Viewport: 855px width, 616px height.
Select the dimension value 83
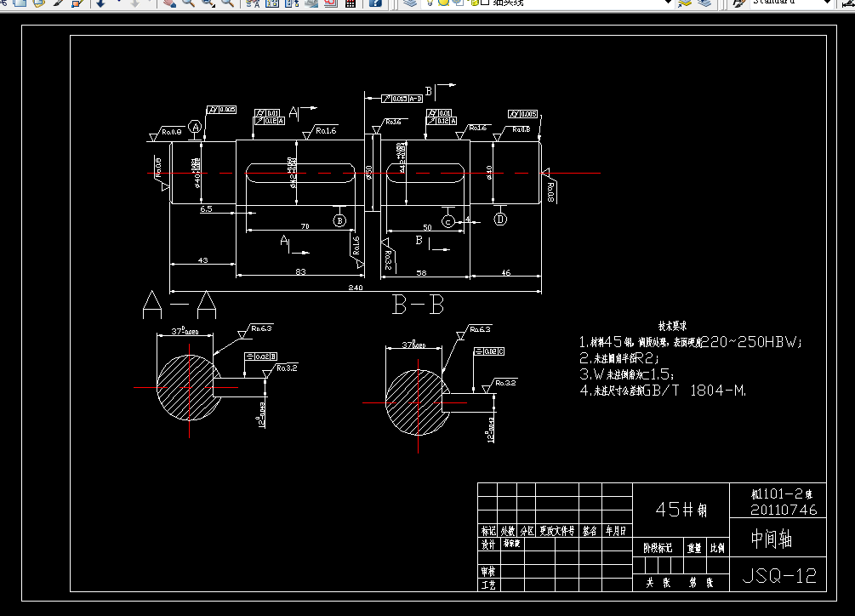(300, 271)
